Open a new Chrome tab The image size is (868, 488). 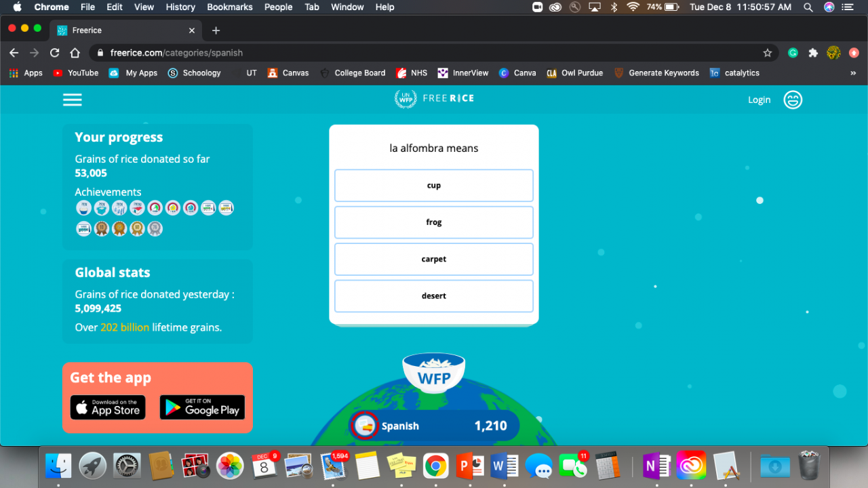tap(216, 30)
